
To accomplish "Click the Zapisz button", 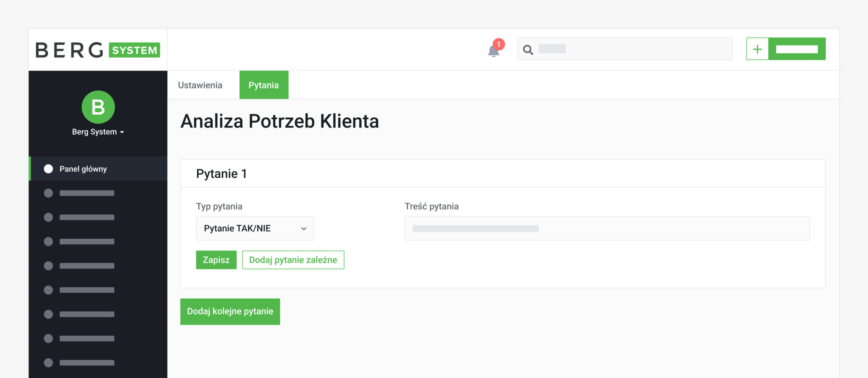I will pyautogui.click(x=216, y=260).
